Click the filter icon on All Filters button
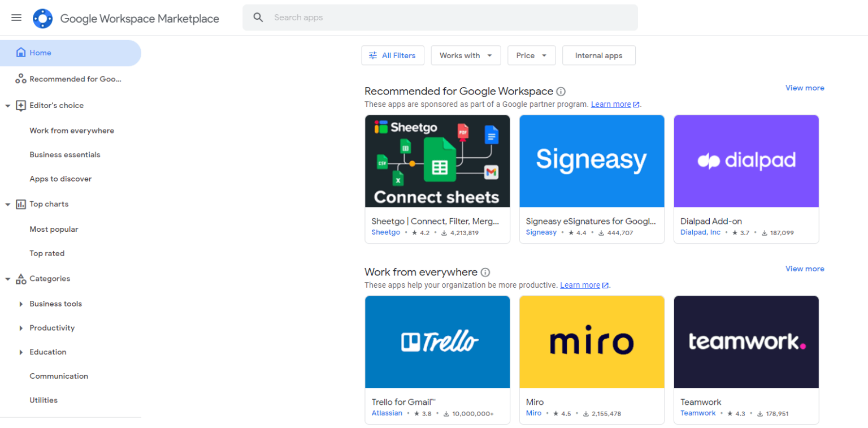Screen dimensions: 868x428 coord(373,55)
